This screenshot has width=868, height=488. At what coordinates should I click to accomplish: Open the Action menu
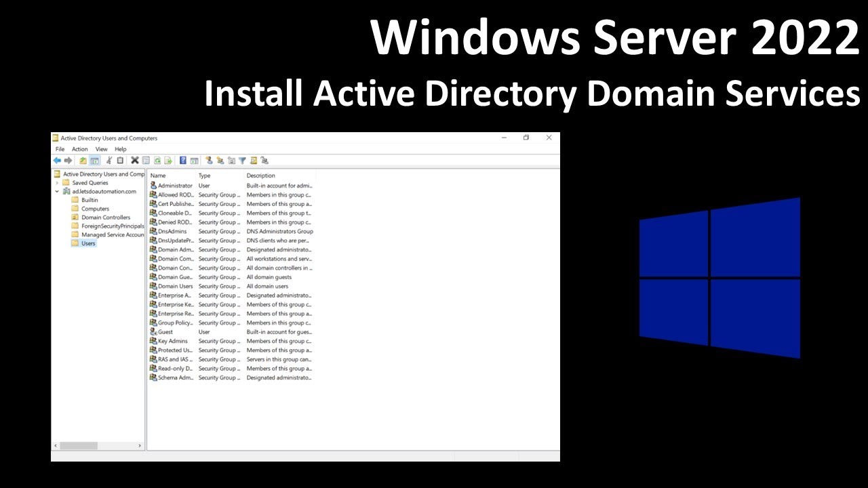pyautogui.click(x=80, y=149)
